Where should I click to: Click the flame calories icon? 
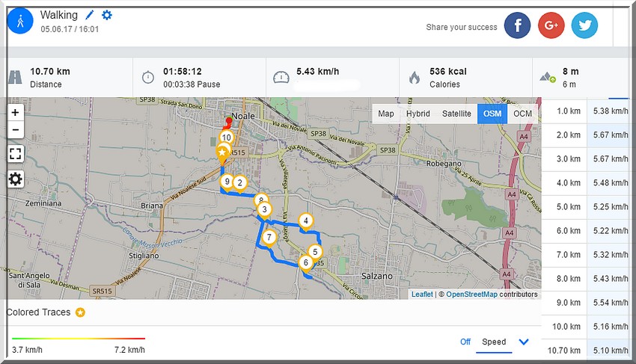tap(414, 77)
